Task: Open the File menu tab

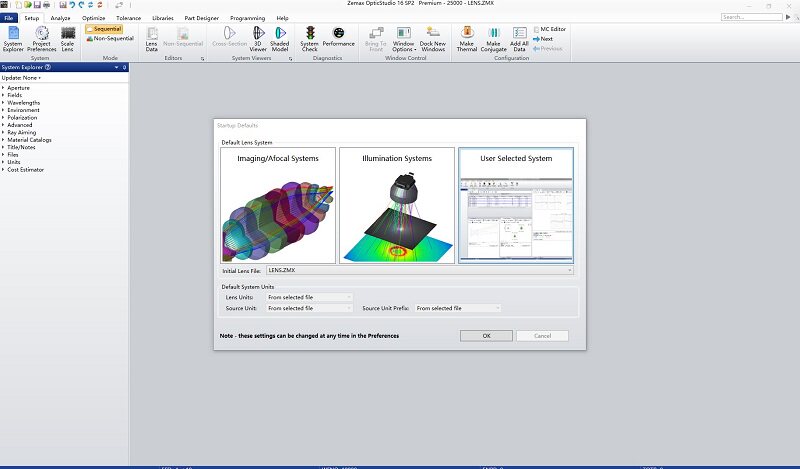Action: 9,18
